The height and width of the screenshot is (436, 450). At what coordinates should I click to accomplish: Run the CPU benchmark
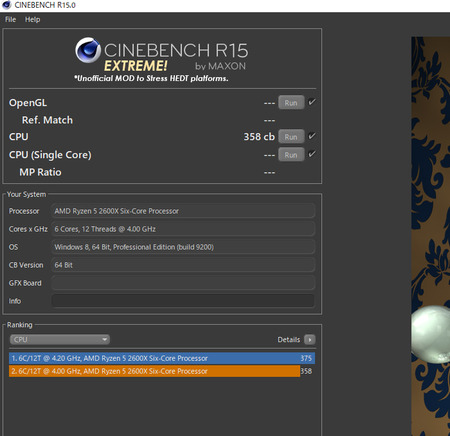point(291,137)
